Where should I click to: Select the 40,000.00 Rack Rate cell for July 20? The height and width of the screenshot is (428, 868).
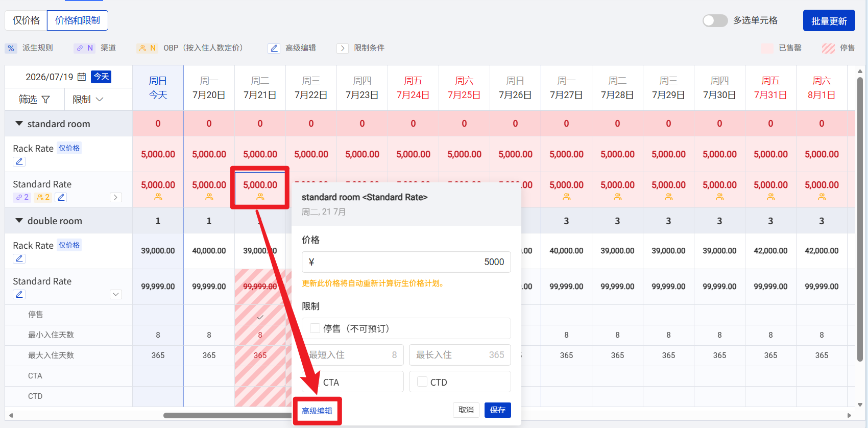pos(209,251)
